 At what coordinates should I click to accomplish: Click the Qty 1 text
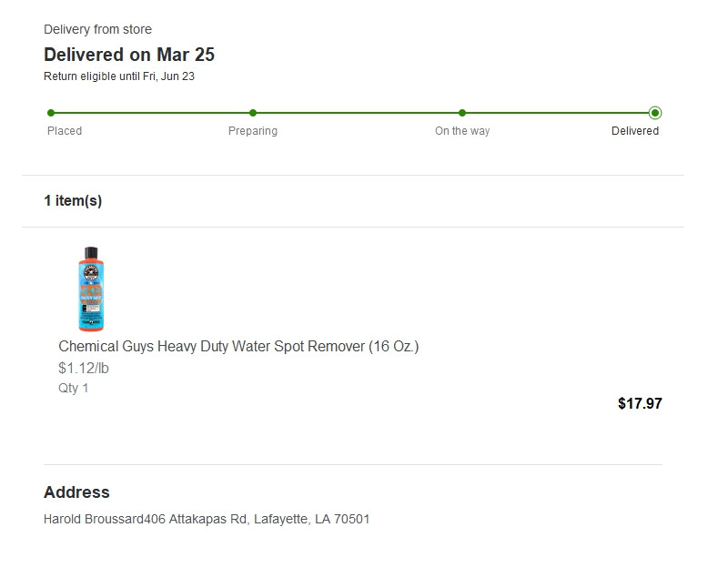[x=74, y=388]
